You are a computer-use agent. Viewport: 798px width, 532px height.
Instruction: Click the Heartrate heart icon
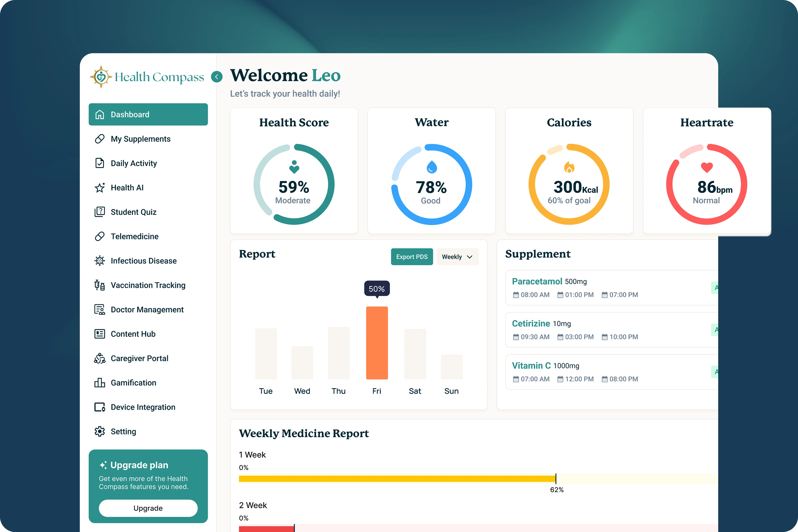tap(707, 167)
